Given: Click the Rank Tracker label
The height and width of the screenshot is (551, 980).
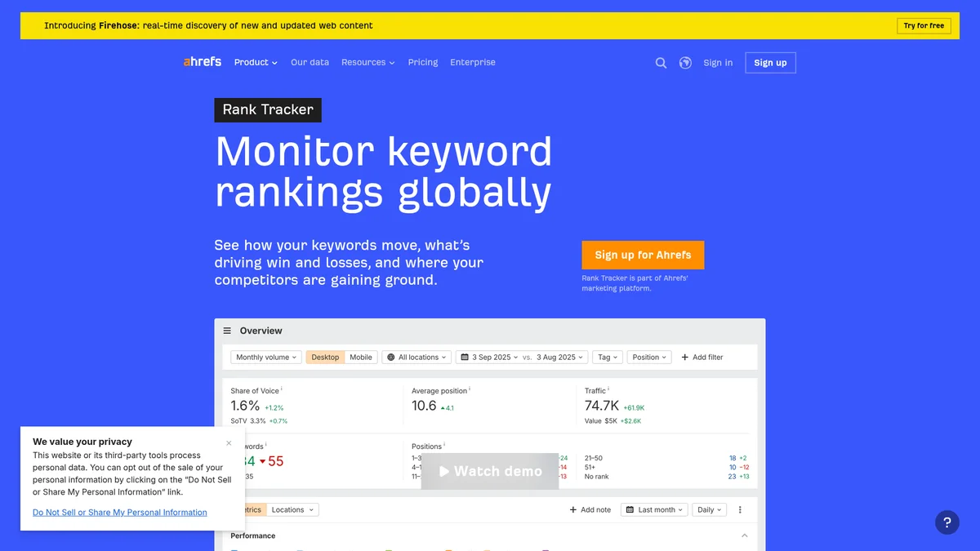Looking at the screenshot, I should 268,110.
